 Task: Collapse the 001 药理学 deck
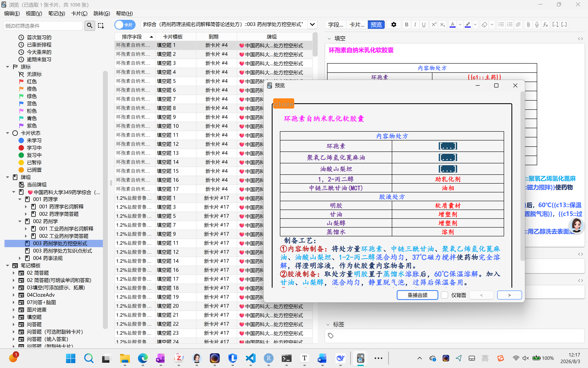[x=20, y=199]
